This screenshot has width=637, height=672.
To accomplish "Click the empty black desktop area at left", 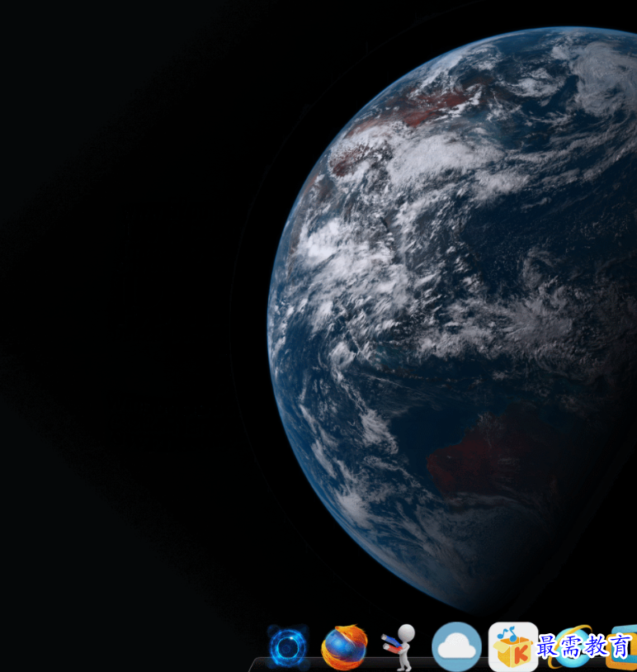I will [x=124, y=330].
